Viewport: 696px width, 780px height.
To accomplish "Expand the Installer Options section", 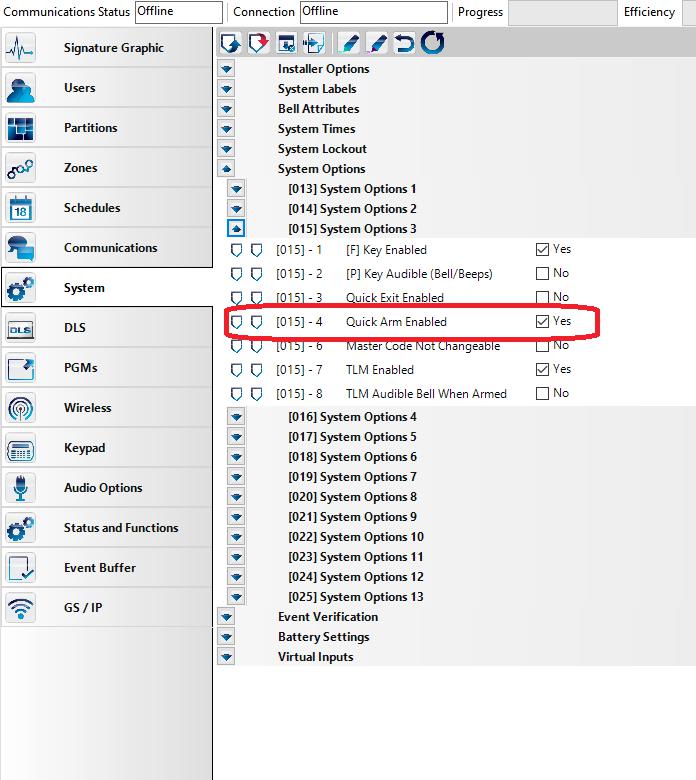I will 227,69.
